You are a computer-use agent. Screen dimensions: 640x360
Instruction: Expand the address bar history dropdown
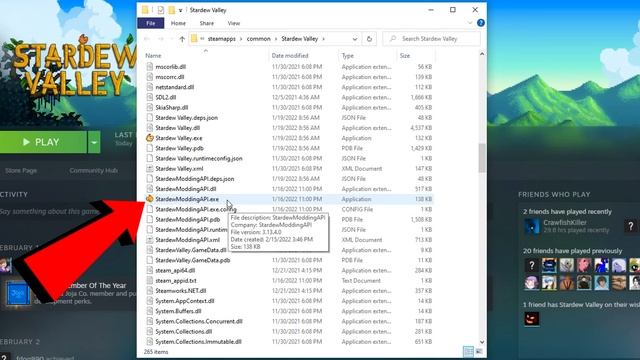[355, 39]
